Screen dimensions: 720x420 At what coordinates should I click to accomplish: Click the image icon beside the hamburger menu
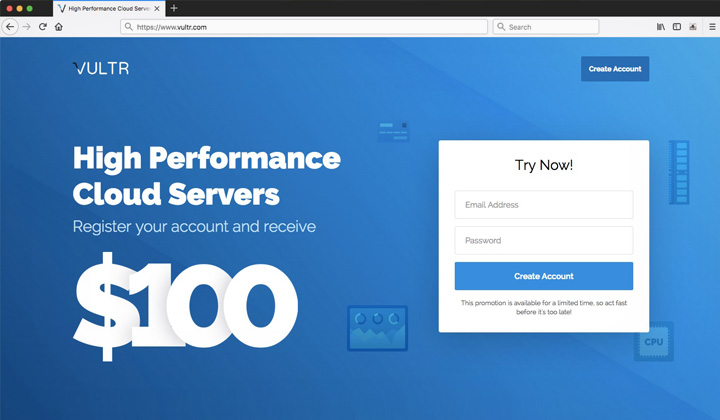[693, 27]
